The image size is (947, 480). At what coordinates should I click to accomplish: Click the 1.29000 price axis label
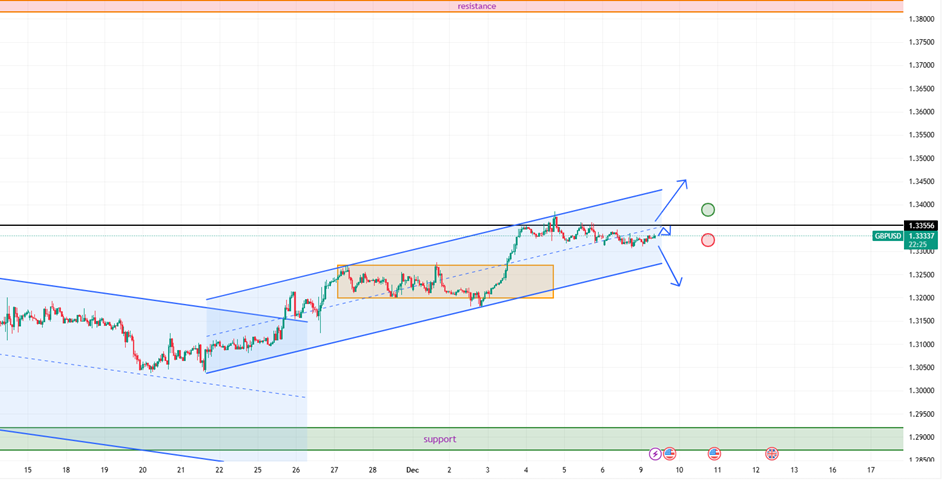[921, 437]
